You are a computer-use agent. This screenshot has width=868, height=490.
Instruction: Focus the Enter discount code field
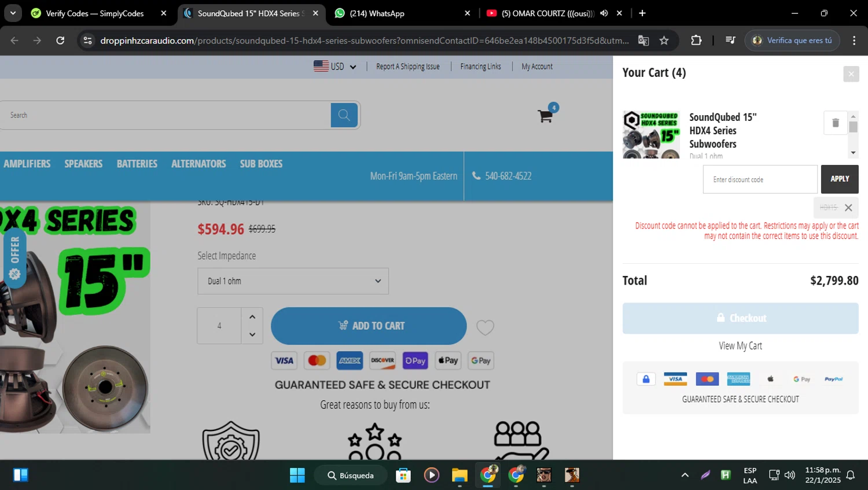coord(760,179)
